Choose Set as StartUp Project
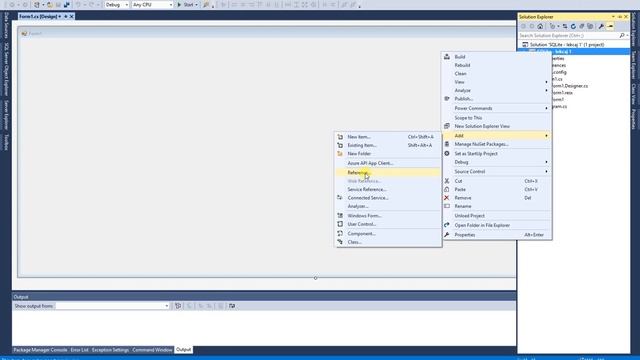The width and height of the screenshot is (640, 360). click(x=497, y=153)
